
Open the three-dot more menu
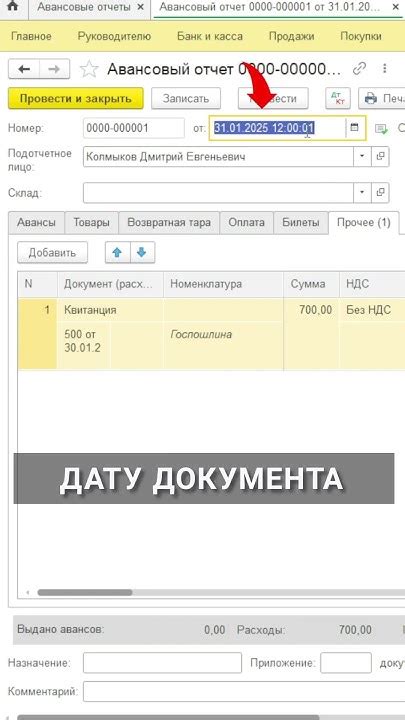385,69
